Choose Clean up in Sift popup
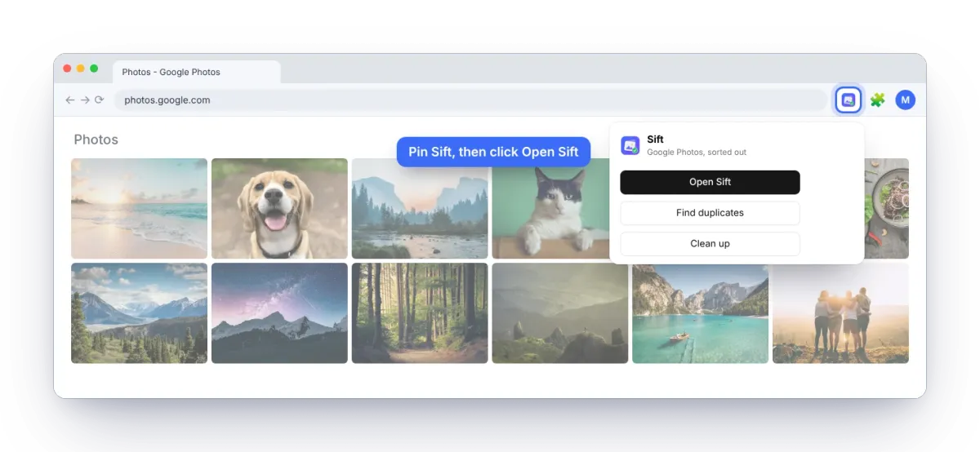The width and height of the screenshot is (980, 452). (x=710, y=244)
